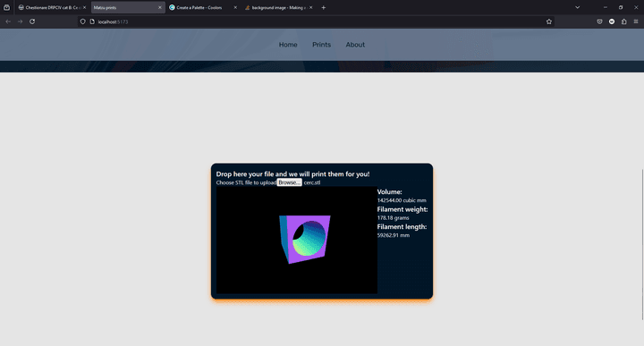Click the 3D cube model preview
The image size is (644, 346).
point(305,239)
